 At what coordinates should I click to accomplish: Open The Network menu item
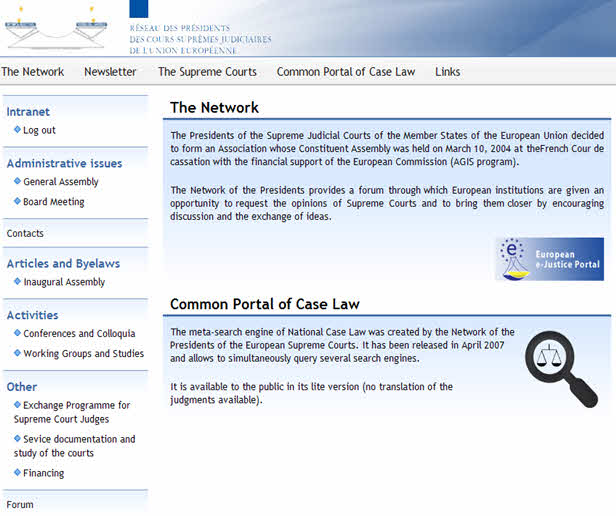click(x=32, y=72)
